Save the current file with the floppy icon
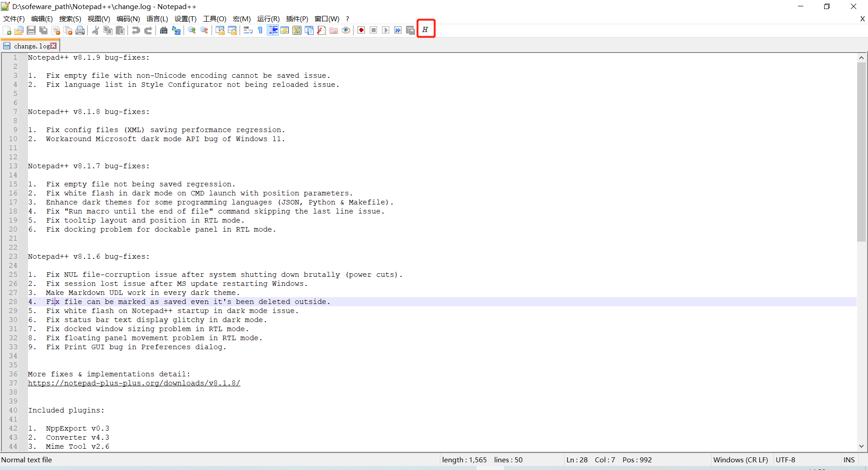The height and width of the screenshot is (470, 868). coord(31,30)
